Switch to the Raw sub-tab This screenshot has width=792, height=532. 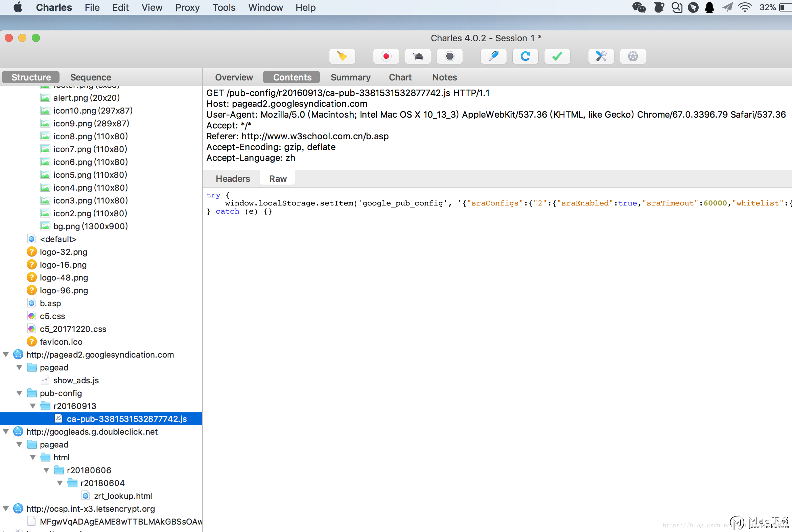click(x=278, y=179)
